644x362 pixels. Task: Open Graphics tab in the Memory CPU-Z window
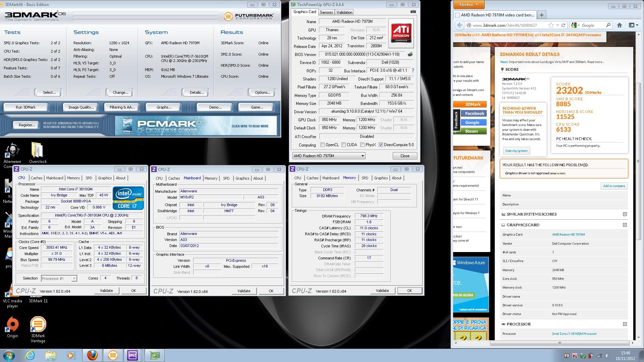[x=381, y=178]
